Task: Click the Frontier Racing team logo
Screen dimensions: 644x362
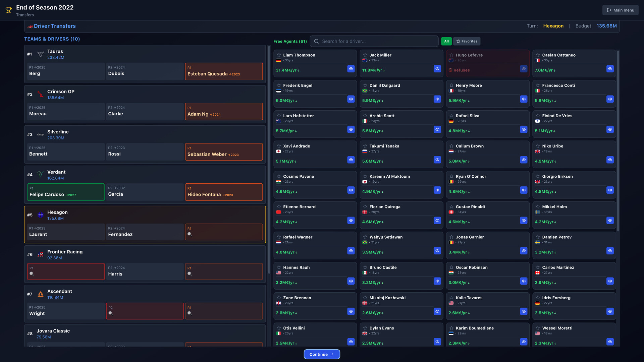Action: (x=41, y=254)
